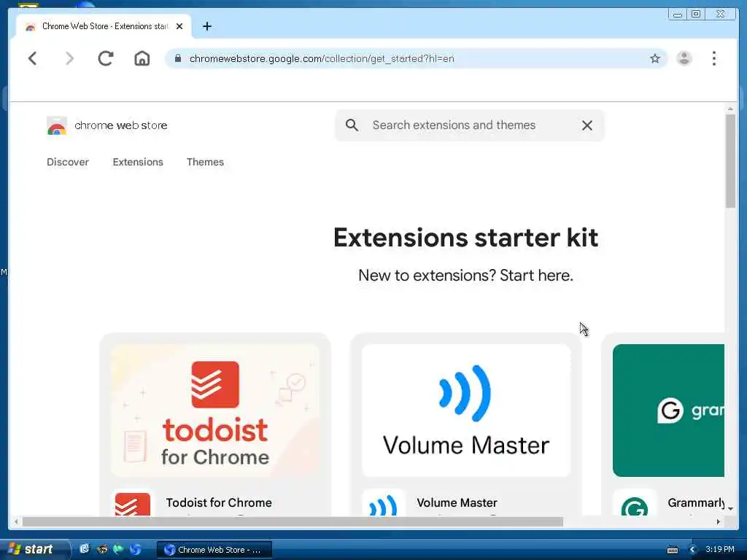Viewport: 747px width, 560px height.
Task: Select the Chrome Web Store taskbar button
Action: [x=214, y=550]
